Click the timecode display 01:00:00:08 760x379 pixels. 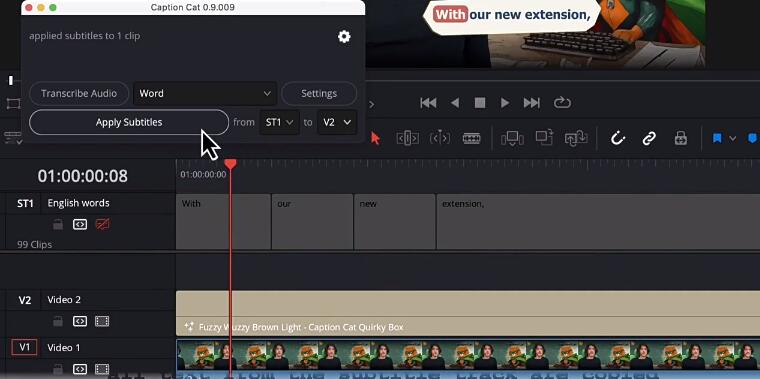click(83, 176)
